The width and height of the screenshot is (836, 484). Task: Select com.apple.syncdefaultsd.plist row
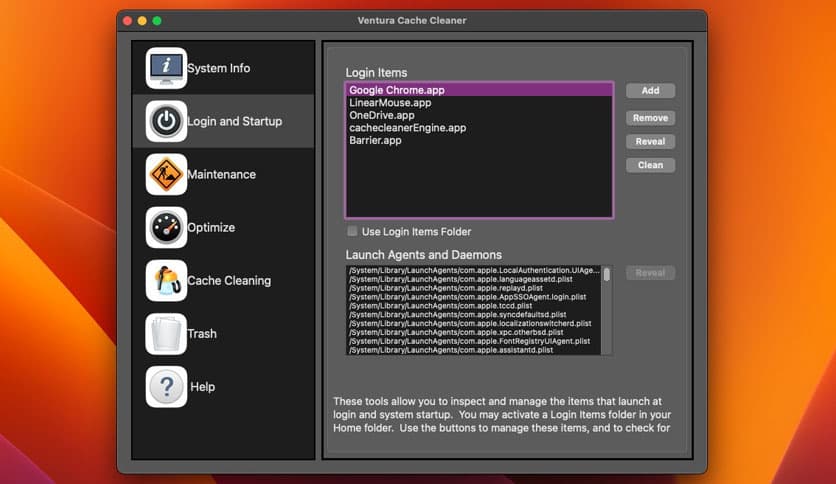(474, 314)
